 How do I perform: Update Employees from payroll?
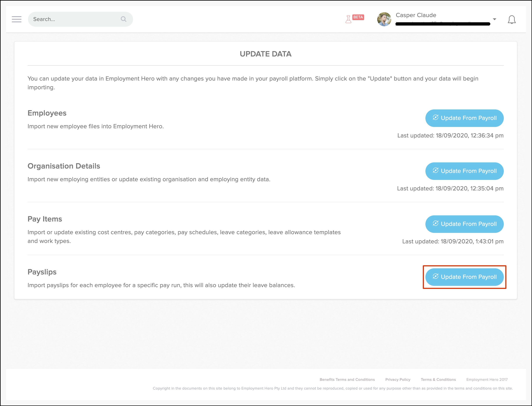click(x=464, y=118)
